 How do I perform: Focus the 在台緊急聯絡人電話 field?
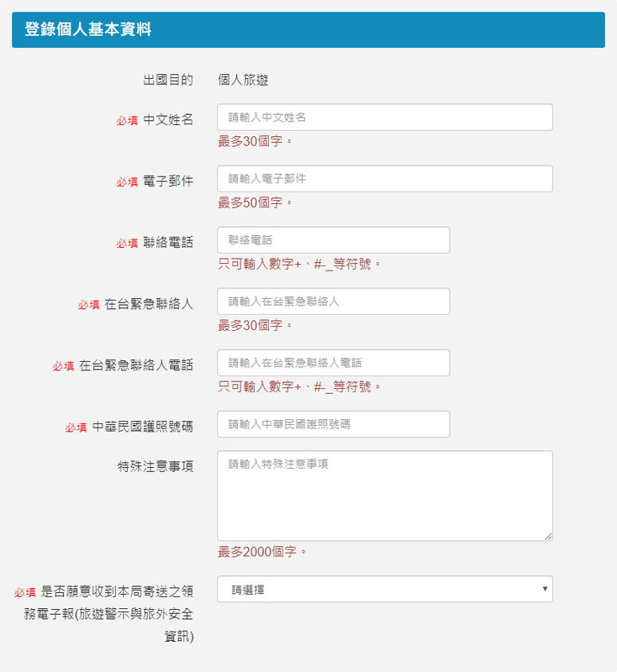click(x=333, y=363)
